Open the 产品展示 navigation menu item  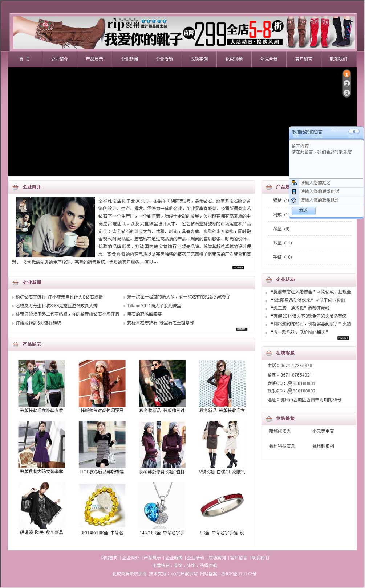(94, 59)
